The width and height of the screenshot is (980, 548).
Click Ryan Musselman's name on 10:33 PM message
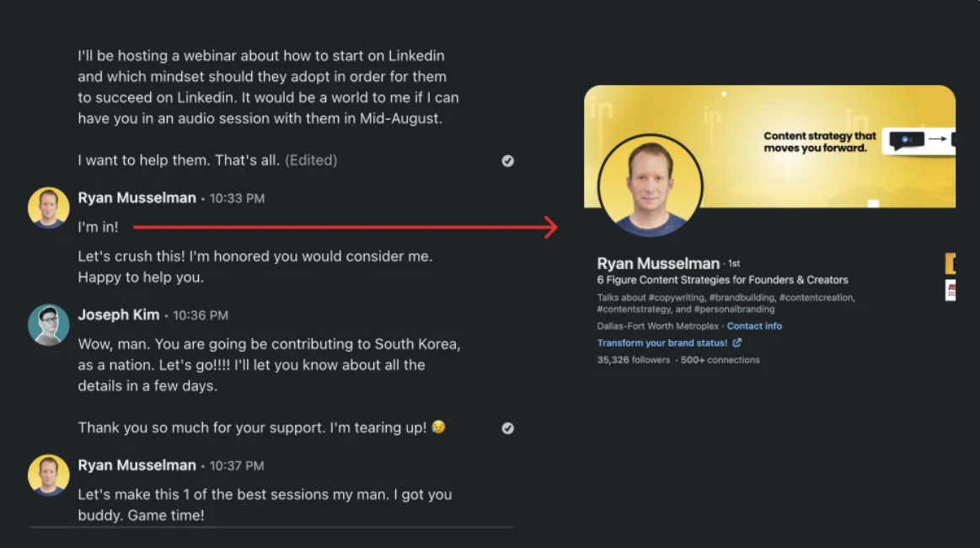(x=137, y=198)
